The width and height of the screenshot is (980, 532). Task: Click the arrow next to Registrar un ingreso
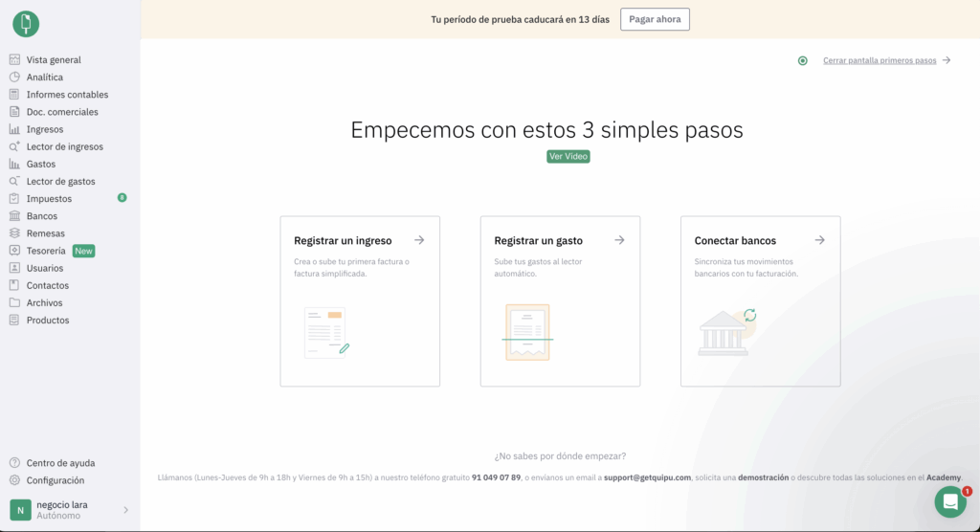[x=419, y=240]
